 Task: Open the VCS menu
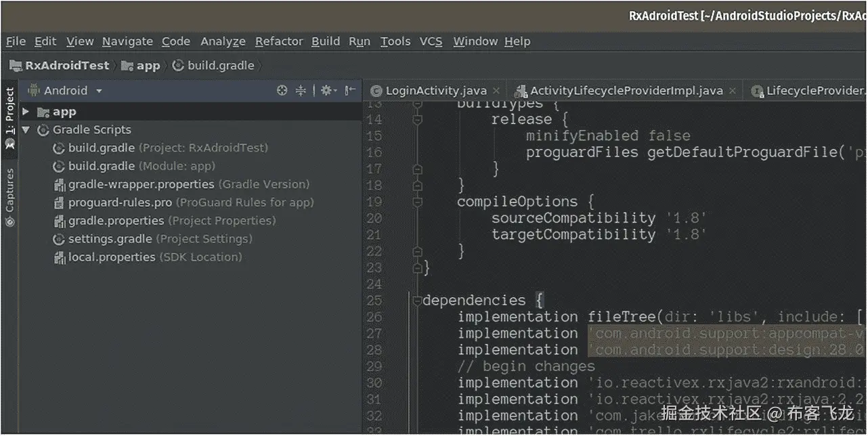[x=431, y=41]
